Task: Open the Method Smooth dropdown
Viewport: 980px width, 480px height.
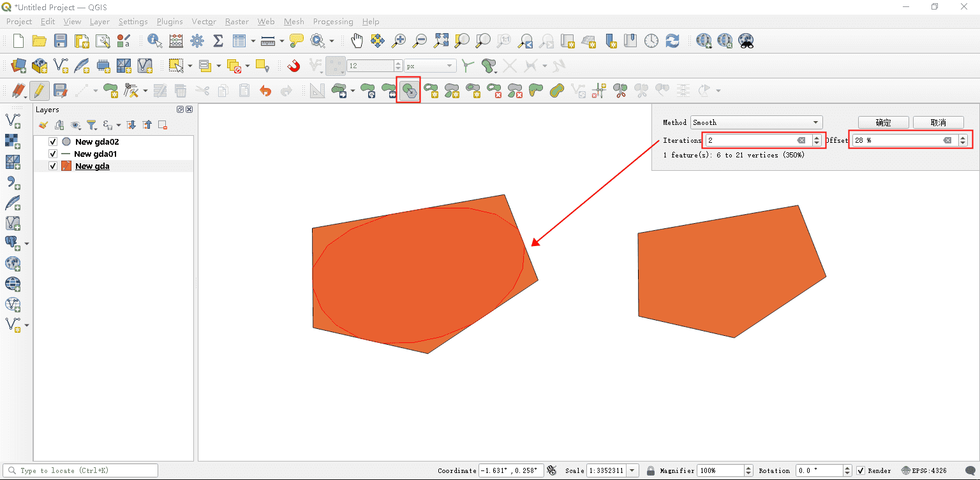Action: [756, 122]
